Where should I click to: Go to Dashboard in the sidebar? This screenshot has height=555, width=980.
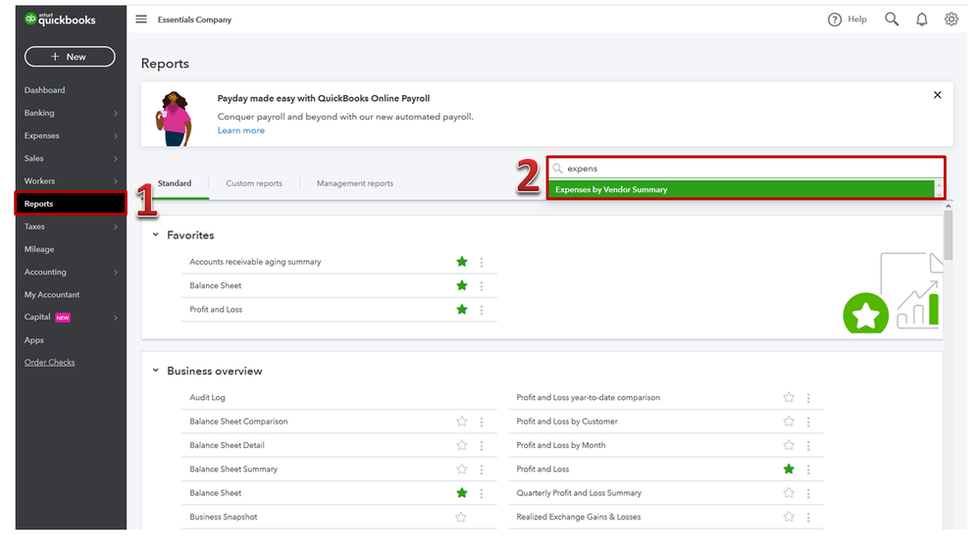tap(44, 90)
